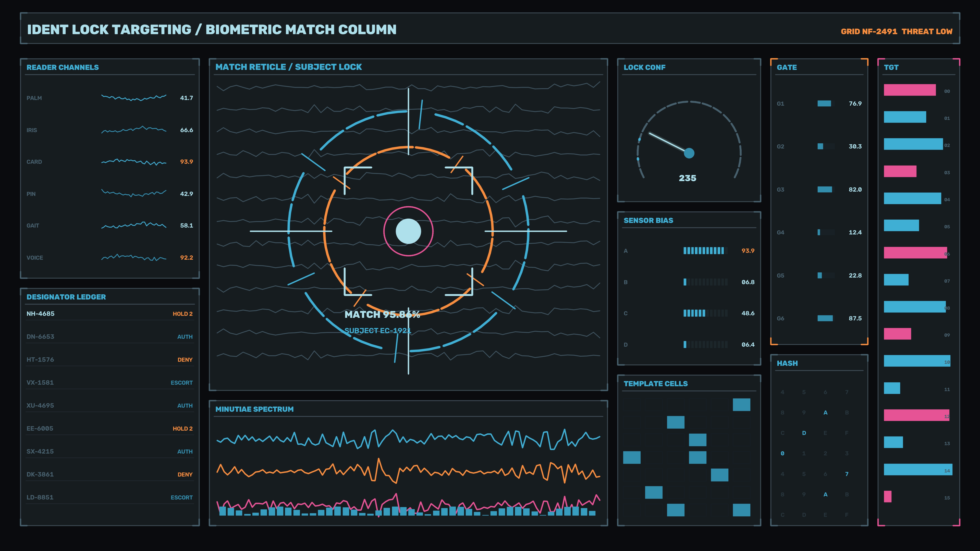Select the GAIT channel sparkline

(134, 226)
